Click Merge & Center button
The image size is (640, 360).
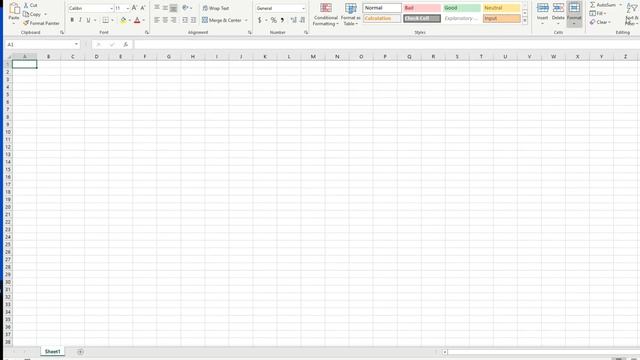(x=222, y=20)
